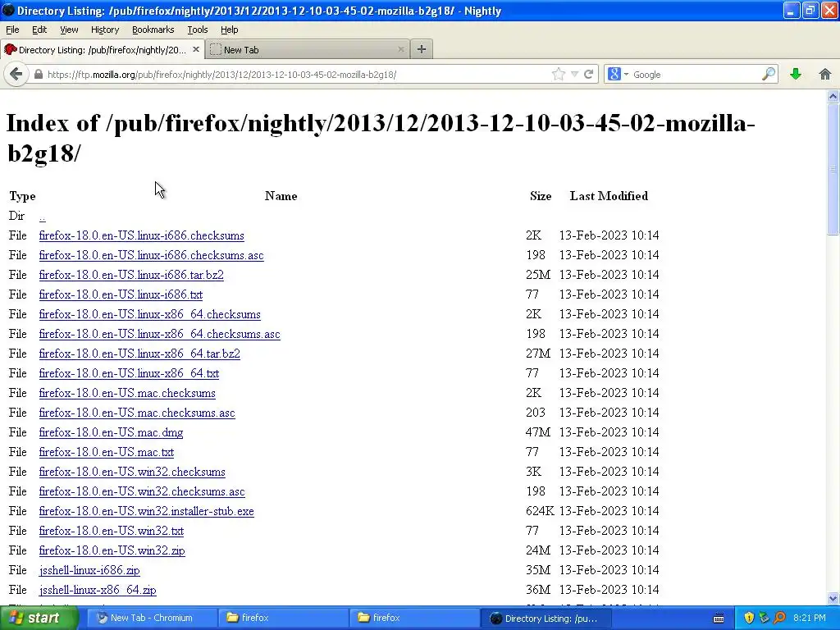Reload the page with the refresh icon
The width and height of the screenshot is (840, 630).
coord(588,75)
